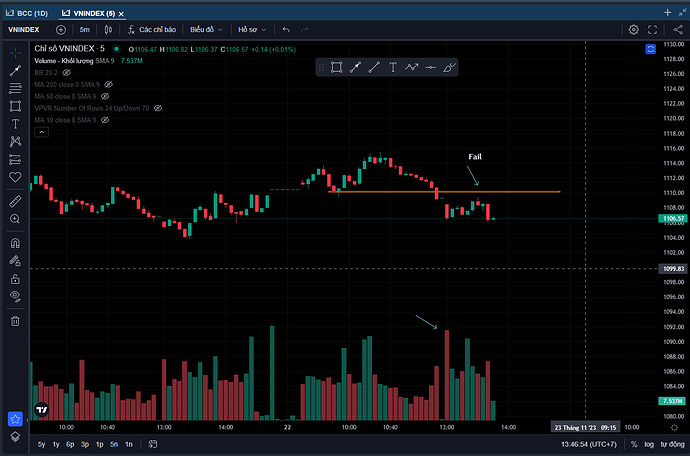The width and height of the screenshot is (690, 456).
Task: Toggle tự động auto scale
Action: click(672, 444)
